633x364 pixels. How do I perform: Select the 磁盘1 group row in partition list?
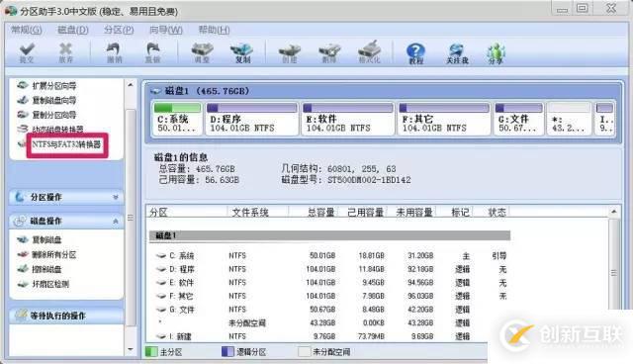[329, 235]
